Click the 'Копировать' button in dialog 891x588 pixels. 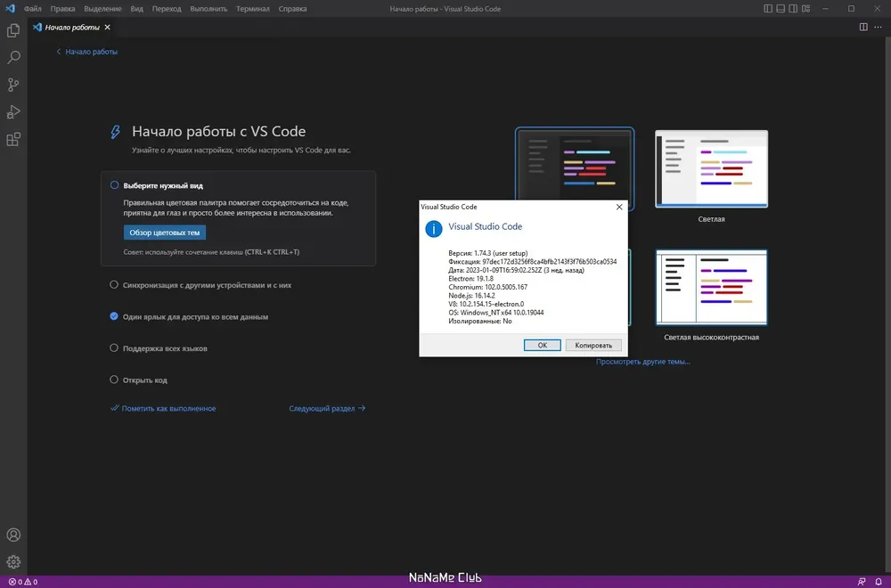click(593, 346)
